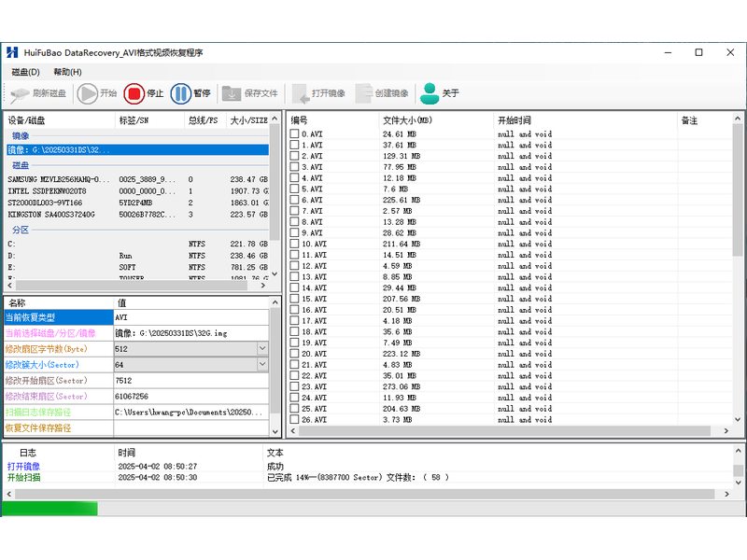Screen dimensions: 747x560
Task: Stop the scan with the red 停止 icon
Action: click(x=134, y=93)
